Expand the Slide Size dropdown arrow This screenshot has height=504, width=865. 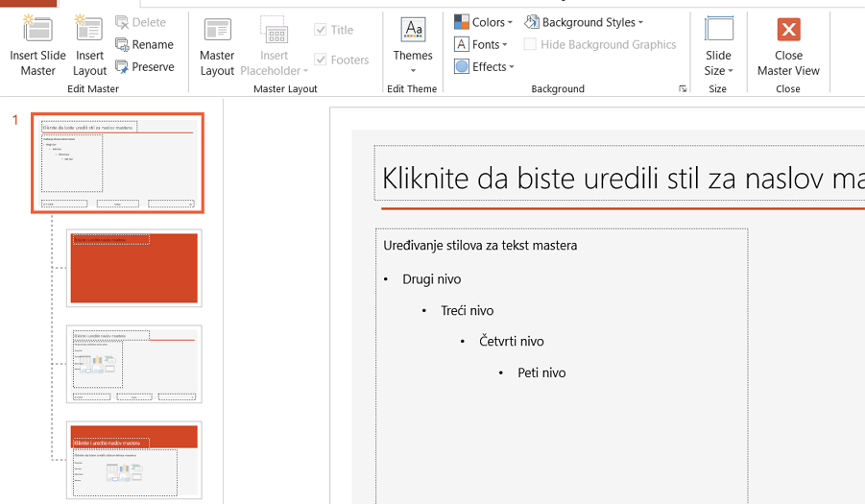click(731, 71)
